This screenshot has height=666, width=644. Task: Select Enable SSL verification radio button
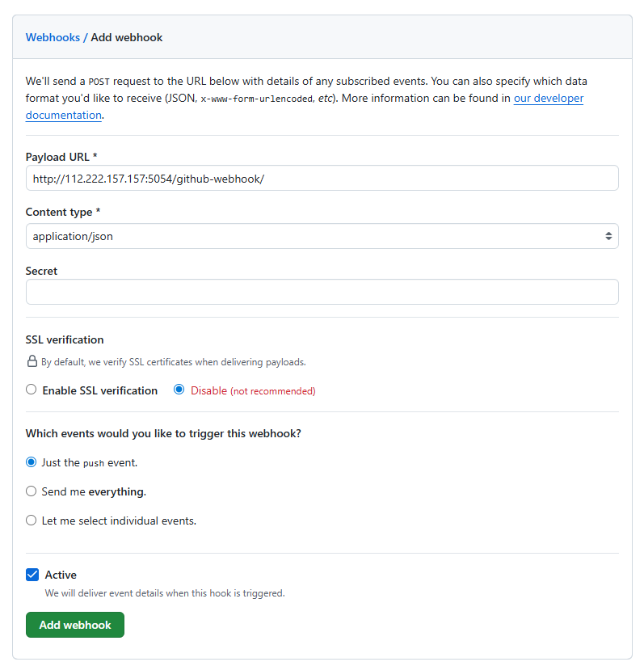pos(31,390)
